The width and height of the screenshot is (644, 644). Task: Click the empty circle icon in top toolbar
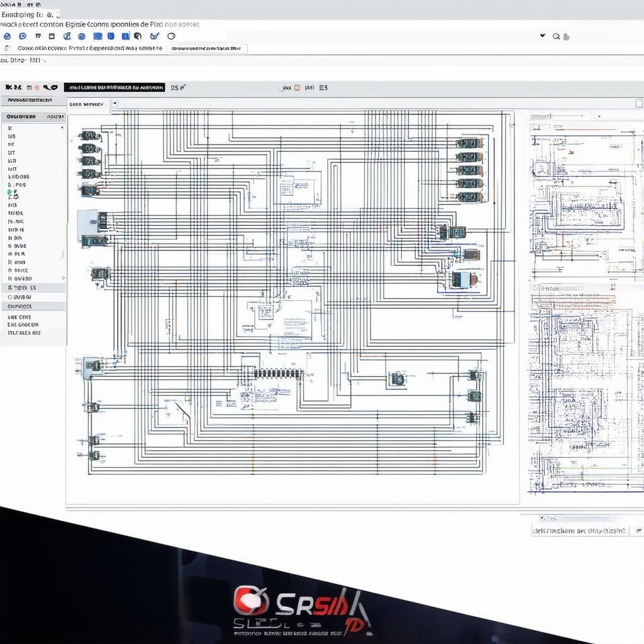[x=171, y=36]
